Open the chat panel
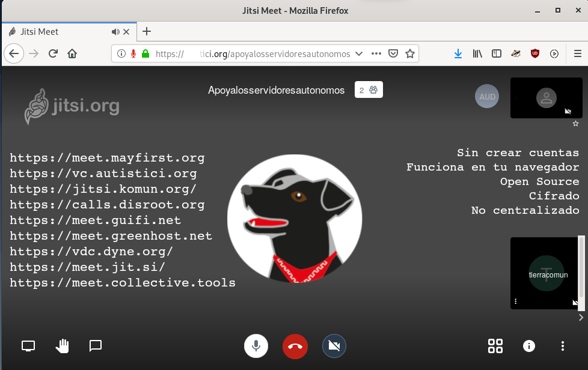The image size is (588, 370). (x=96, y=346)
